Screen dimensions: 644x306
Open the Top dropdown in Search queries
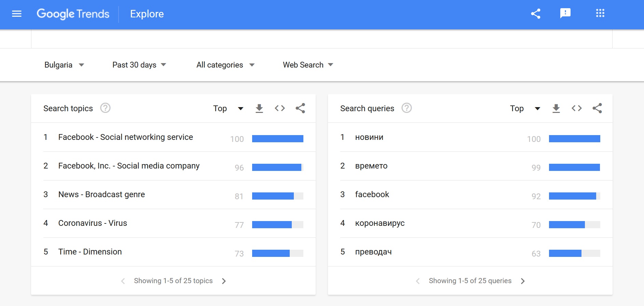coord(525,108)
